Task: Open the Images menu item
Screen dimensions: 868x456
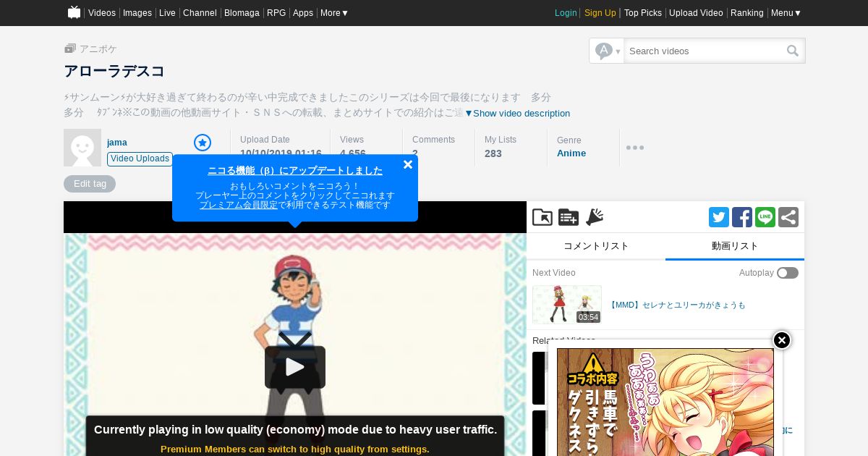Action: (137, 13)
